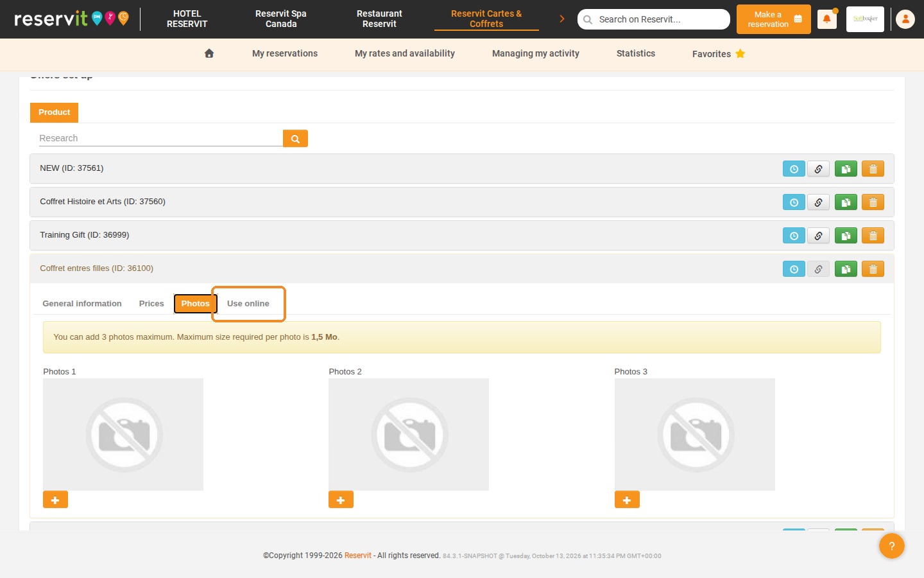The image size is (924, 578).
Task: Add image to Photos 2
Action: [341, 500]
